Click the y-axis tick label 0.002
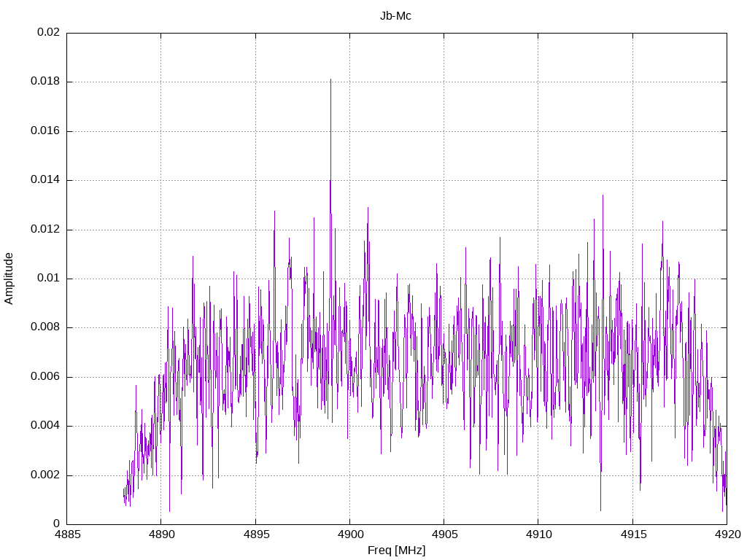The image size is (747, 560). (x=45, y=475)
